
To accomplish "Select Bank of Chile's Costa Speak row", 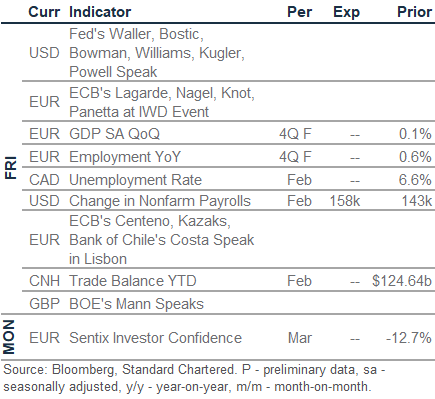I will point(228,240).
